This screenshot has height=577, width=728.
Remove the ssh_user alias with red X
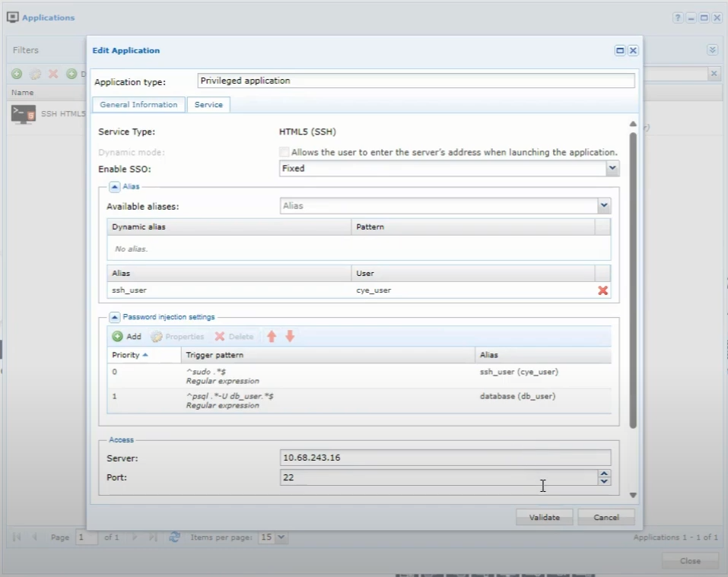tap(602, 290)
